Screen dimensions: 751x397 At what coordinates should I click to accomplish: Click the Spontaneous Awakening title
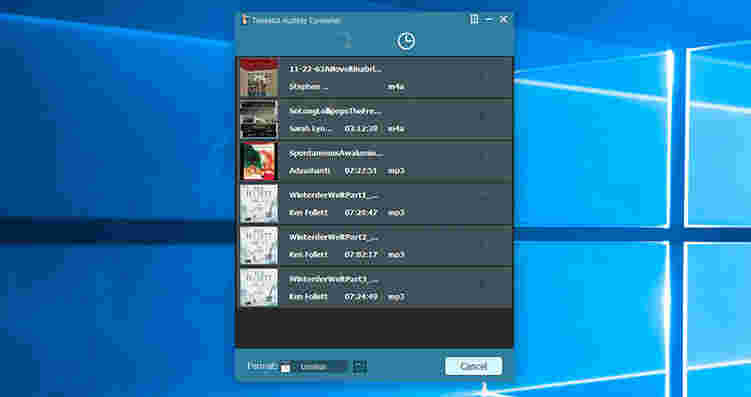click(x=336, y=154)
